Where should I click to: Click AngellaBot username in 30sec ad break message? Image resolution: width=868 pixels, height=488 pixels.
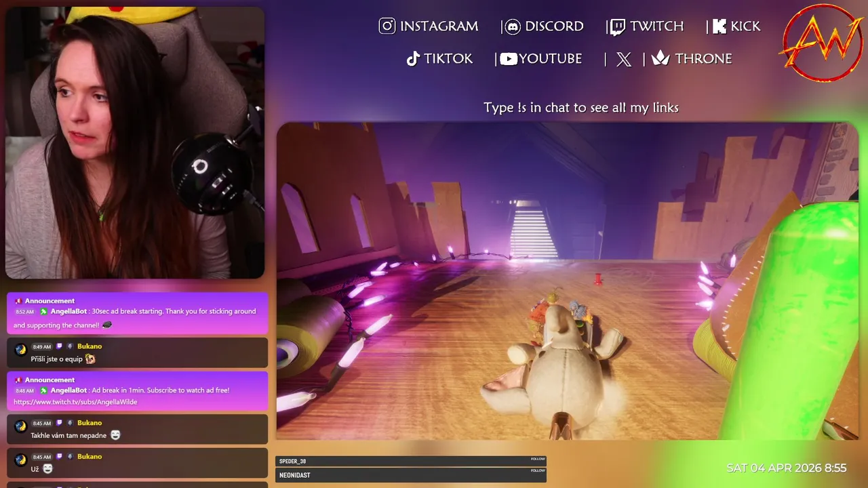click(68, 312)
